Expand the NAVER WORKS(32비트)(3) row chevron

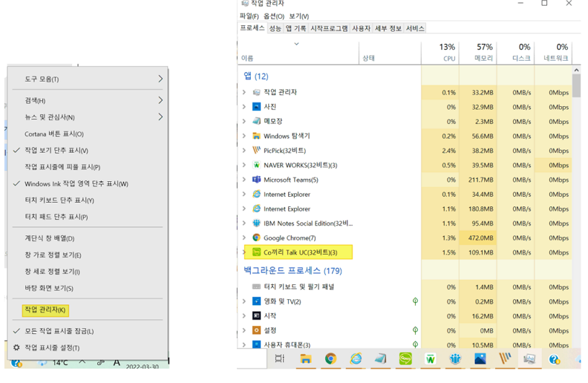[x=244, y=165]
